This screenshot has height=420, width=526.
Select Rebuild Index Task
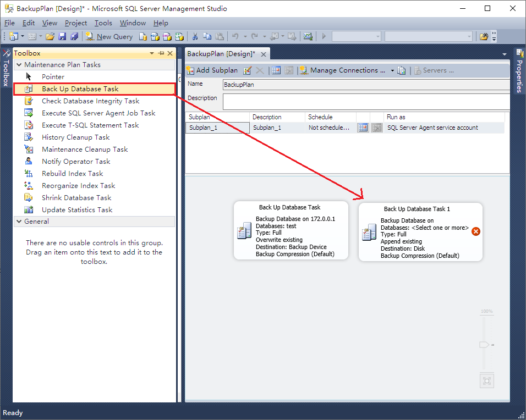pyautogui.click(x=94, y=173)
